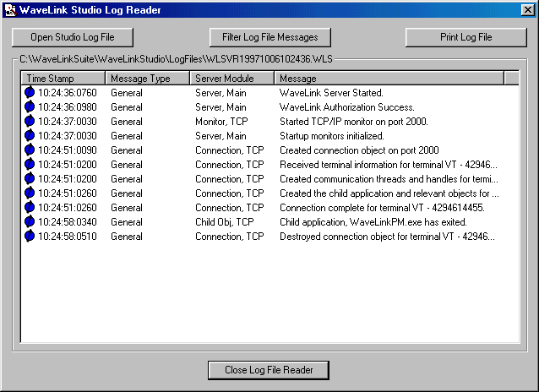Click the blue icon for 10:24:36:0760 entry
The height and width of the screenshot is (392, 539).
[30, 93]
